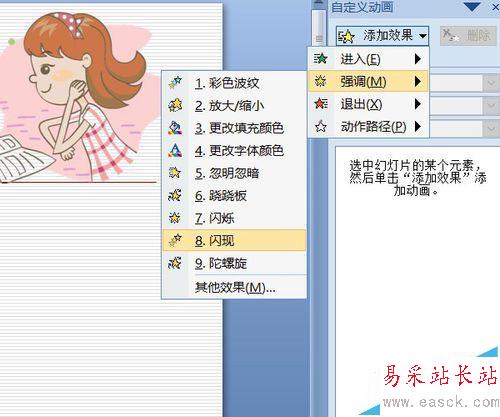
Task: Close the 自定义动画 task pane
Action: (496, 7)
